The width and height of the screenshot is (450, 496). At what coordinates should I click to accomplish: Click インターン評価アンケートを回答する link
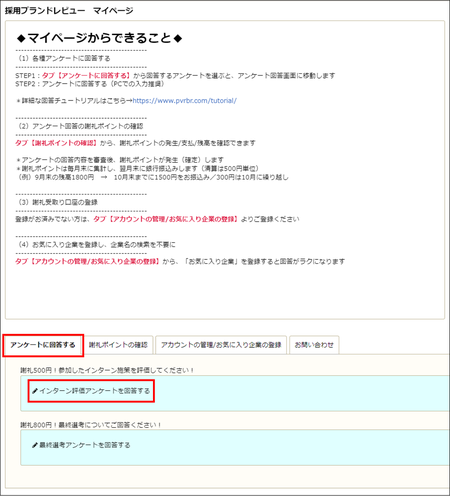pos(95,391)
